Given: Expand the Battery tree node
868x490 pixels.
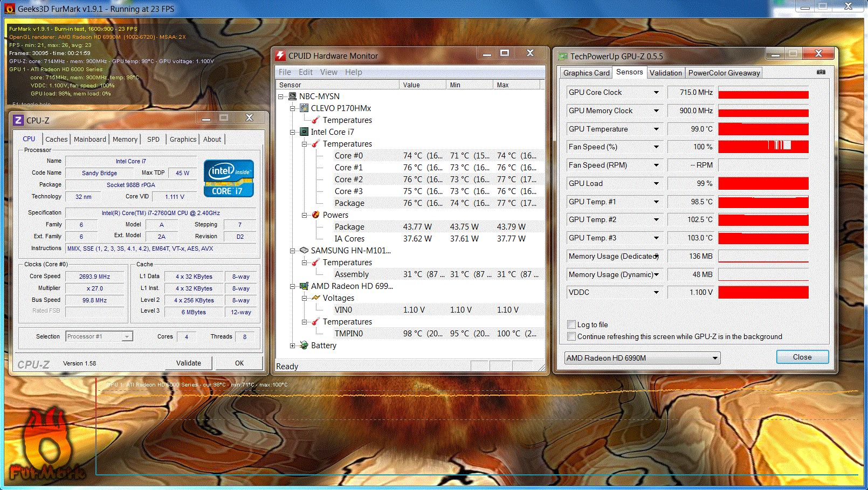Looking at the screenshot, I should pyautogui.click(x=293, y=346).
